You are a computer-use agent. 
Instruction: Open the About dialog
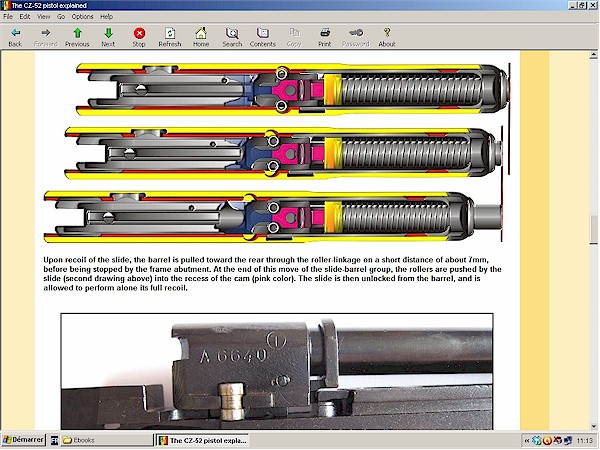pos(387,37)
